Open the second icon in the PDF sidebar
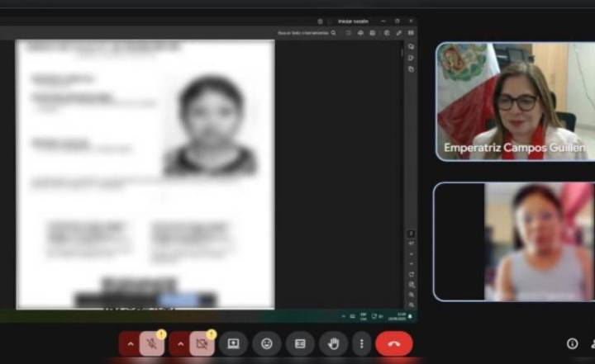Viewport: 595px width, 364px height. point(411,58)
